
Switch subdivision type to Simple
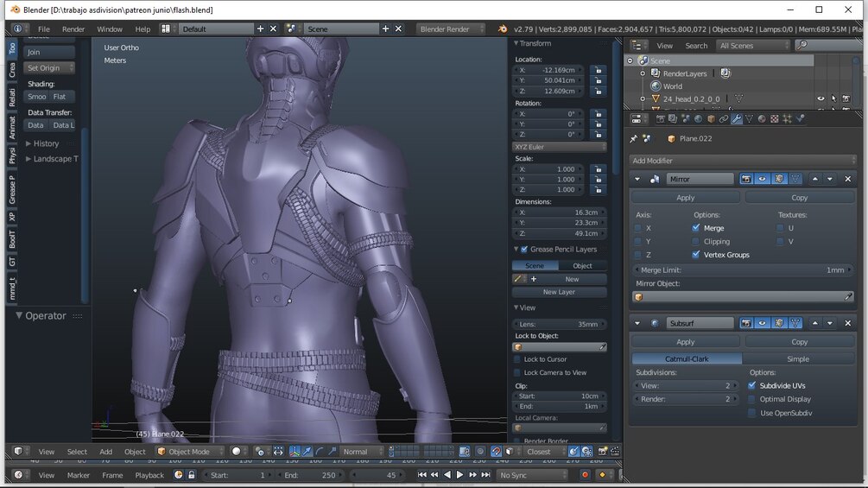click(x=799, y=358)
